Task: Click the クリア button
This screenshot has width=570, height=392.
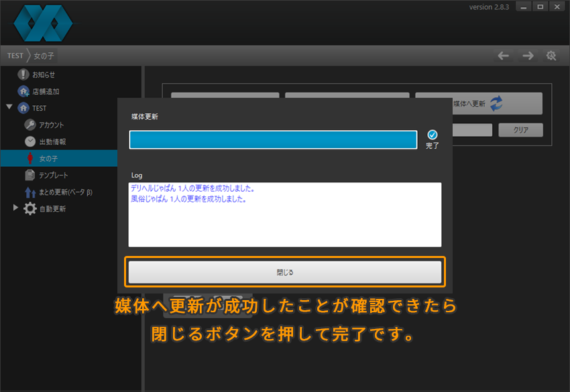Action: coord(520,130)
